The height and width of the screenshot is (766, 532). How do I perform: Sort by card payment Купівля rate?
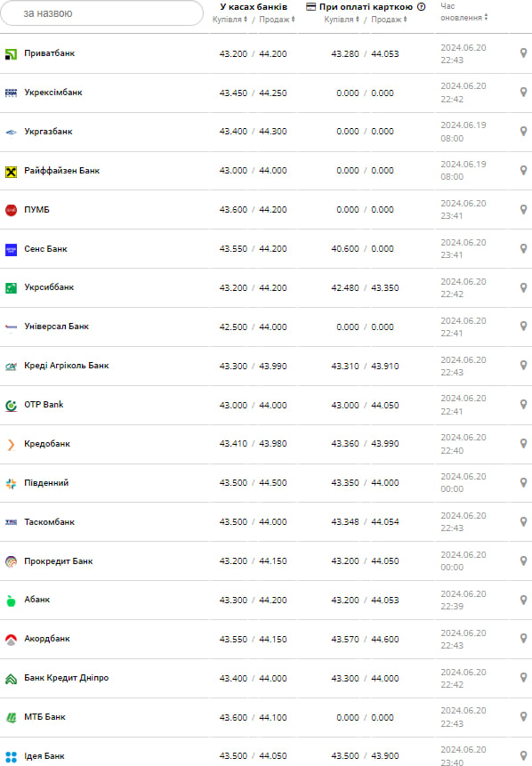pyautogui.click(x=342, y=20)
